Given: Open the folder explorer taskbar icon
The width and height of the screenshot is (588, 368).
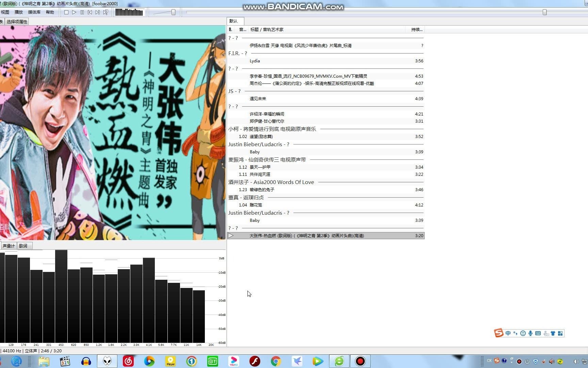Looking at the screenshot, I should (x=44, y=361).
